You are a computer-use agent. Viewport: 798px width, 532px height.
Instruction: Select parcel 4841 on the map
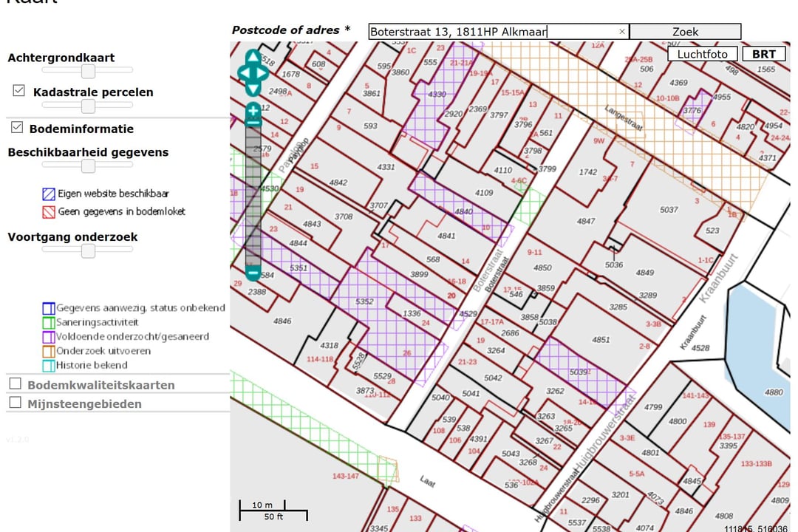pyautogui.click(x=446, y=236)
